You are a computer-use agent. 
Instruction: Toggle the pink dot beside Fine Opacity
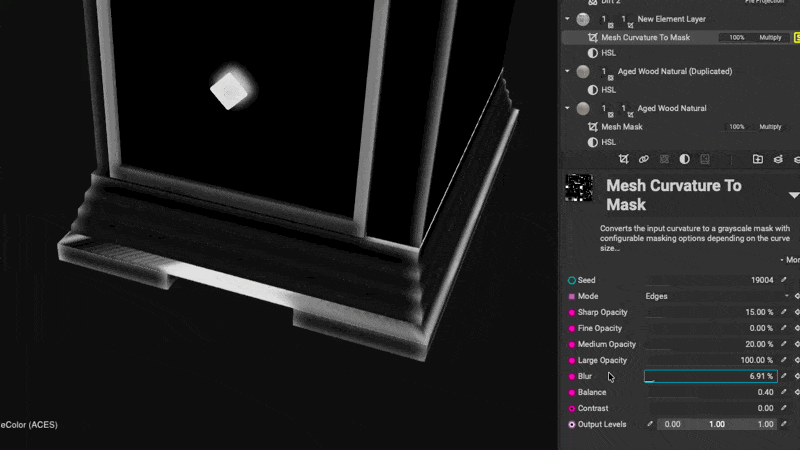click(x=572, y=329)
